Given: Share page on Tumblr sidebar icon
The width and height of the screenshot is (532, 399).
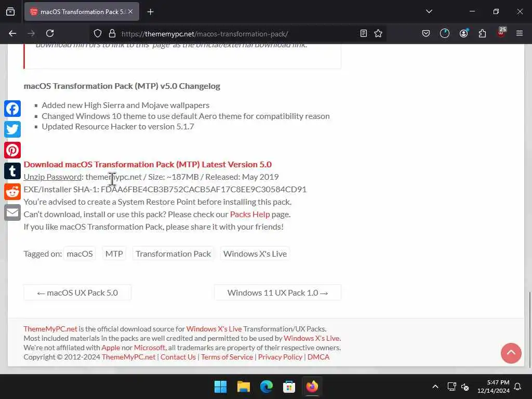Looking at the screenshot, I should (x=12, y=171).
